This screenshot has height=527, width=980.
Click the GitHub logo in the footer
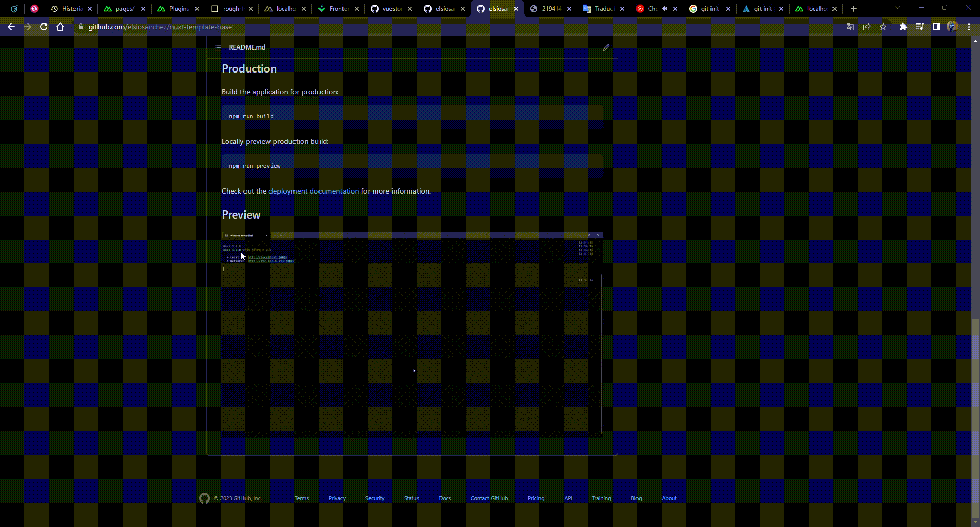[x=204, y=498]
